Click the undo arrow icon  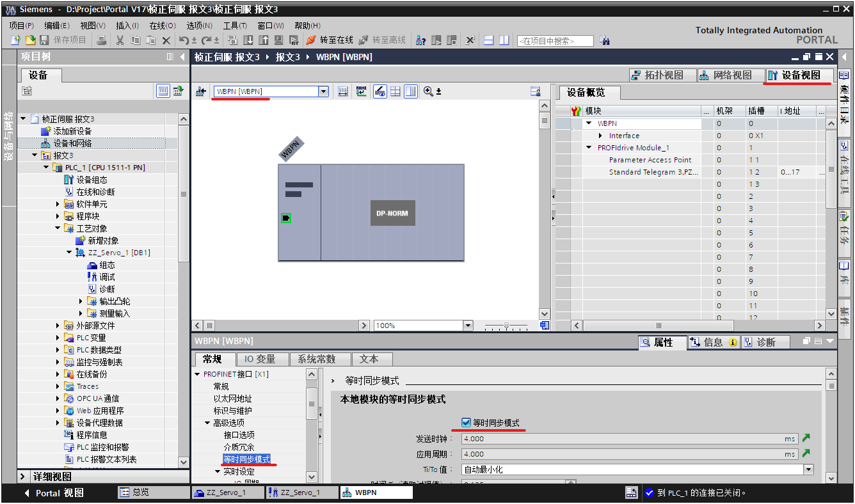[x=184, y=40]
